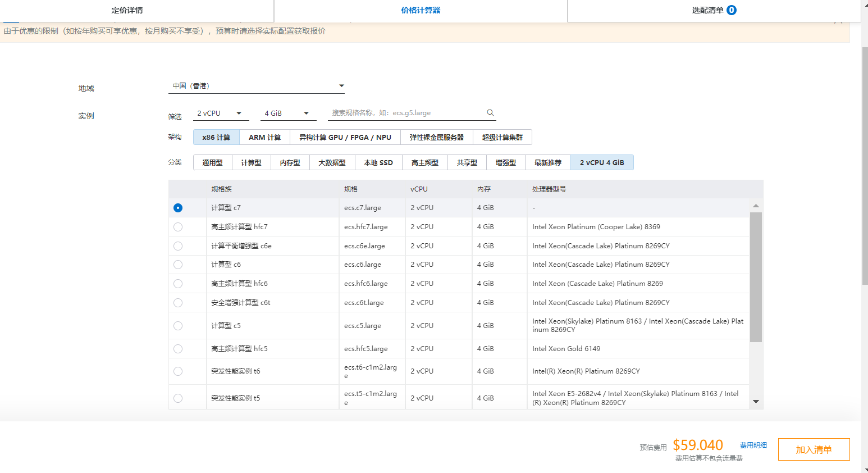Open the 4 GiB memory filter dropdown
The height and width of the screenshot is (473, 868).
click(289, 113)
